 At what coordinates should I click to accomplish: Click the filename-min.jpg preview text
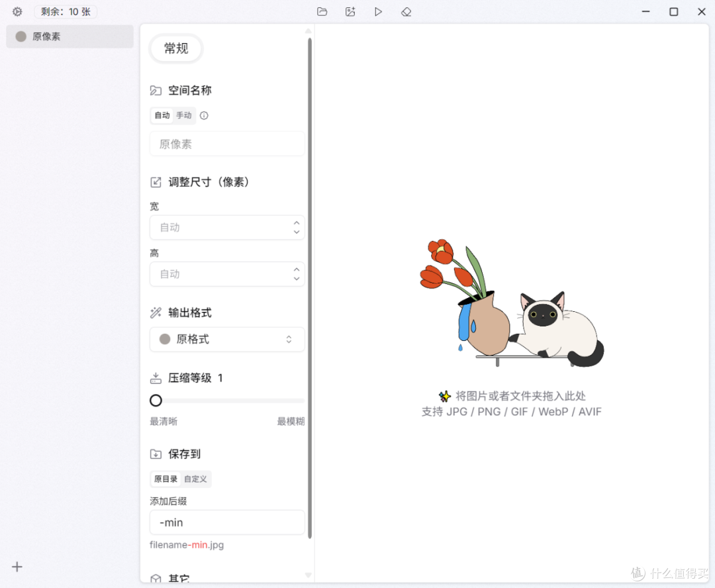[187, 545]
